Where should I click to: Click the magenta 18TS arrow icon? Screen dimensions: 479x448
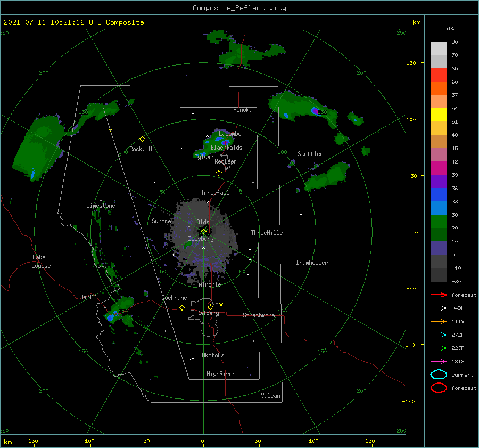(x=439, y=362)
